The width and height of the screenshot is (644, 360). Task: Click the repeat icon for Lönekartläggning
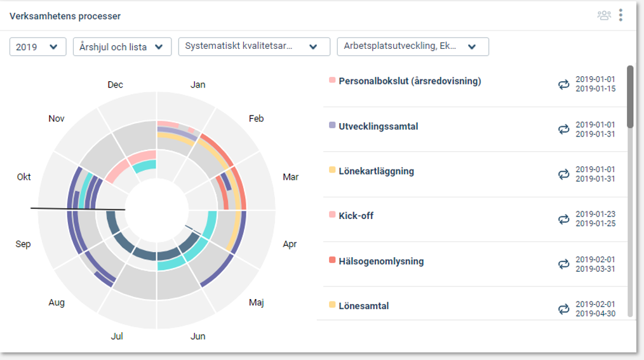[563, 174]
